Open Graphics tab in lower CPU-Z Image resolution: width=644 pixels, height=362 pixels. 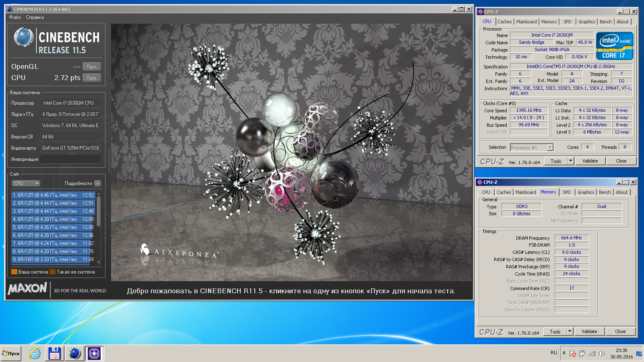click(x=586, y=192)
